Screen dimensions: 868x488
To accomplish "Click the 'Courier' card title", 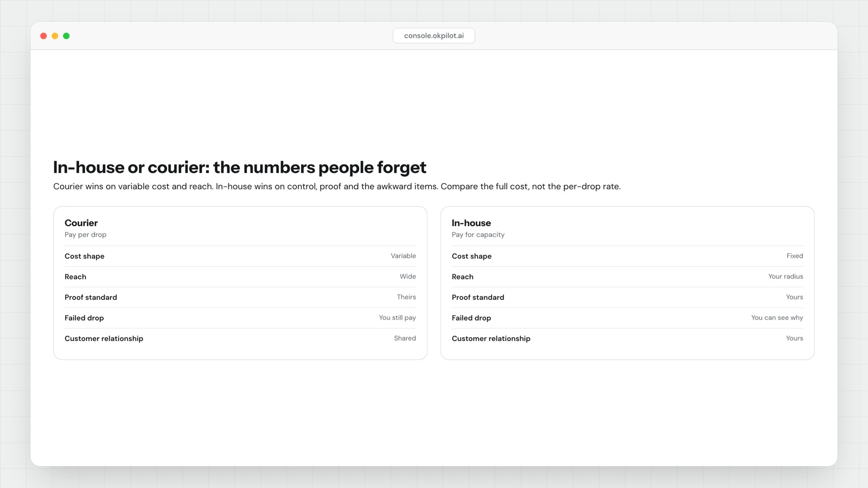I will [81, 223].
